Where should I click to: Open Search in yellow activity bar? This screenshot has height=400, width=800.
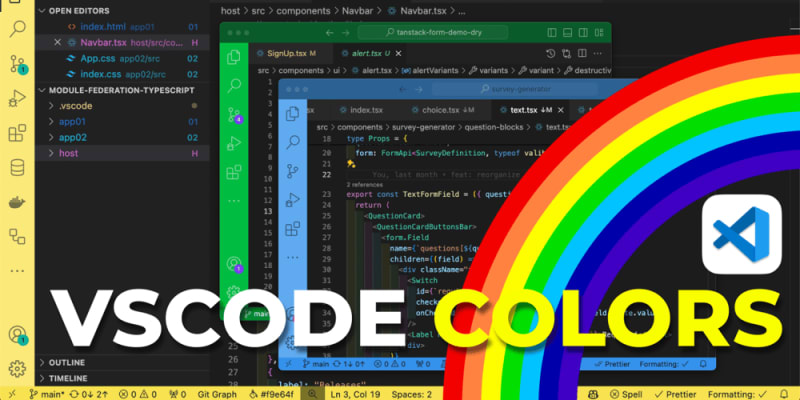coord(16,27)
